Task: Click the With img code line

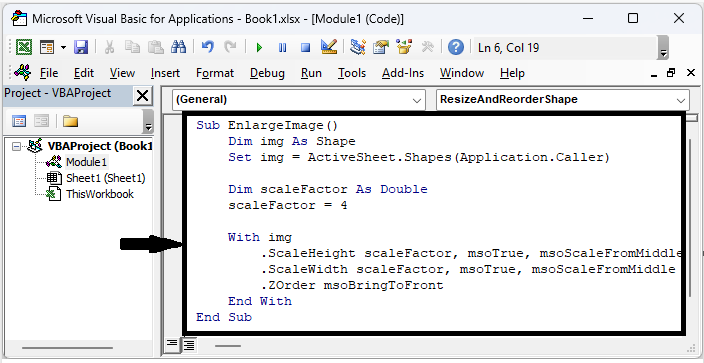Action: pos(260,237)
